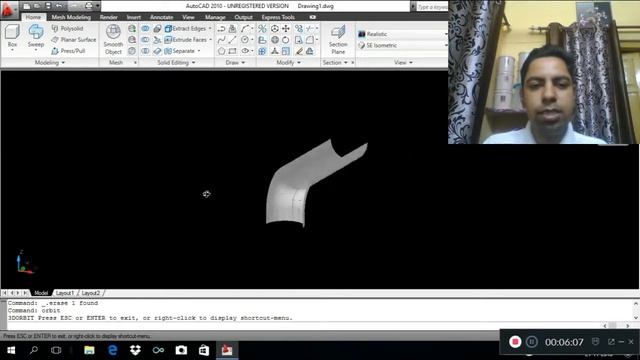Click the Erase pencil icon in Modify panel

pos(299,51)
